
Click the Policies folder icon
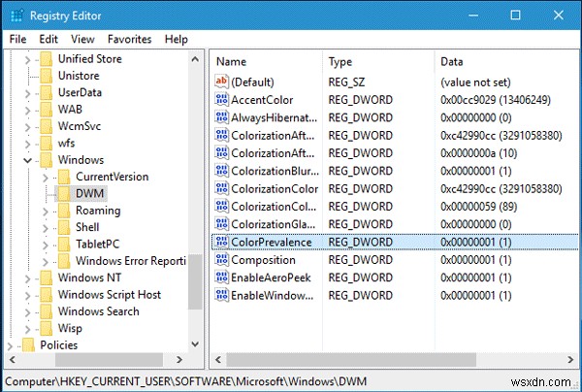[x=28, y=345]
